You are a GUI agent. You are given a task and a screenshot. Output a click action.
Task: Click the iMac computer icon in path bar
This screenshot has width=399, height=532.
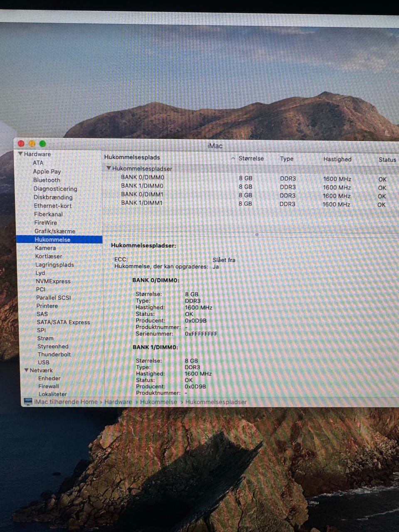pos(28,401)
